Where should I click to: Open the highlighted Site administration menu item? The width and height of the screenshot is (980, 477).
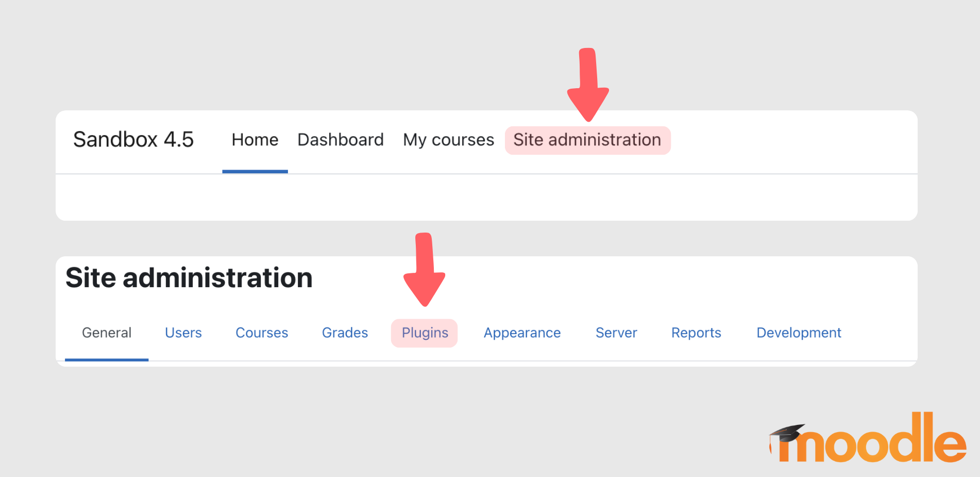(587, 140)
